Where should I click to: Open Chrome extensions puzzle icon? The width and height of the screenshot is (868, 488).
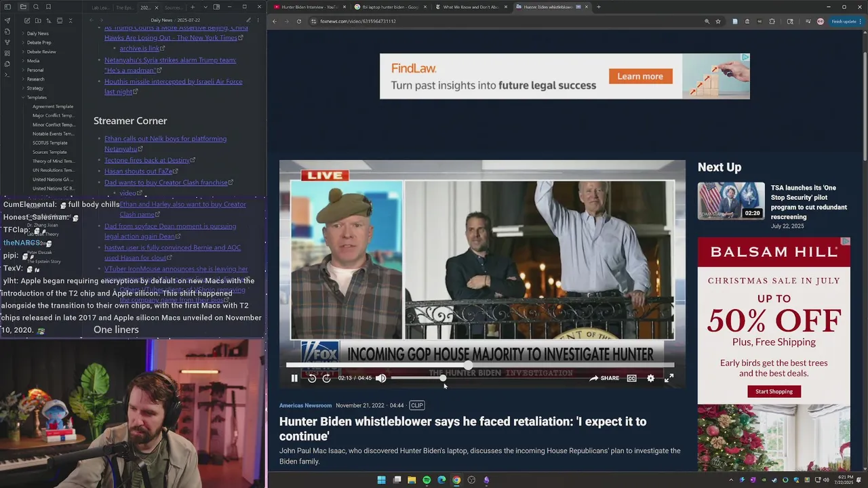coord(771,21)
